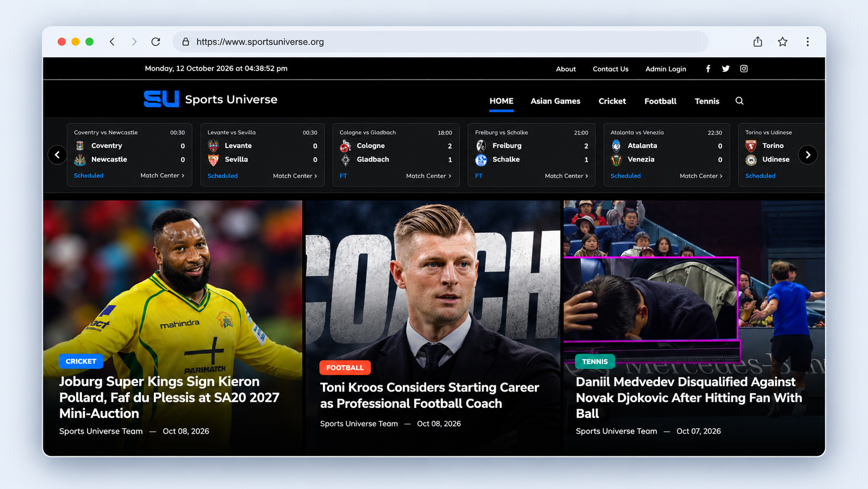Image resolution: width=868 pixels, height=489 pixels.
Task: Open Match Center for Coventry vs Newcastle
Action: point(162,176)
